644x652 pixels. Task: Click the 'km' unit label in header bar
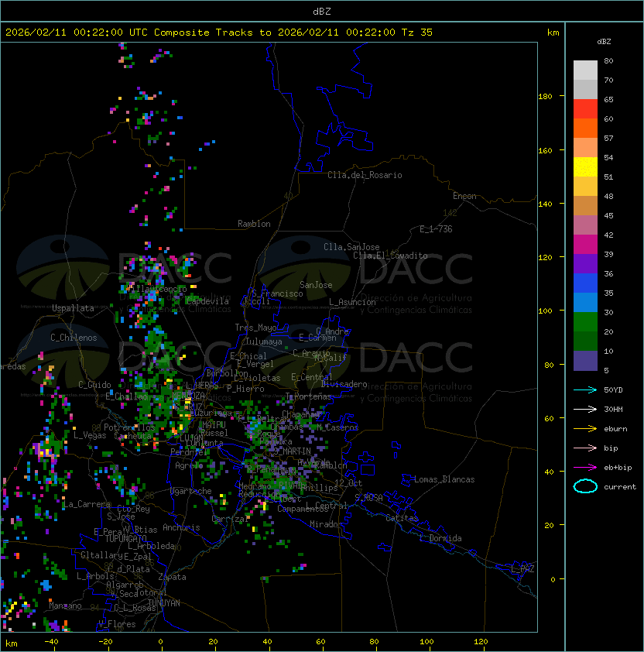(553, 33)
